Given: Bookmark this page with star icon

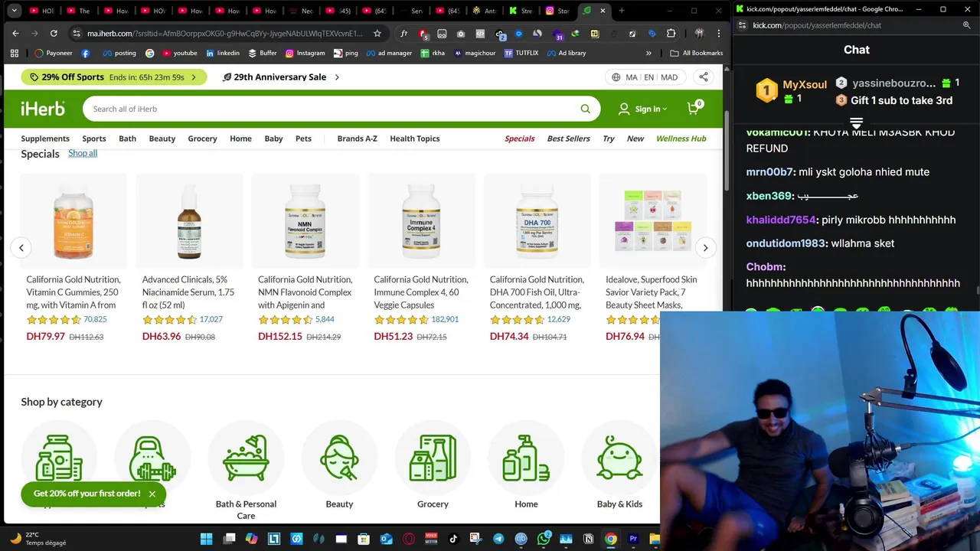Looking at the screenshot, I should (377, 34).
